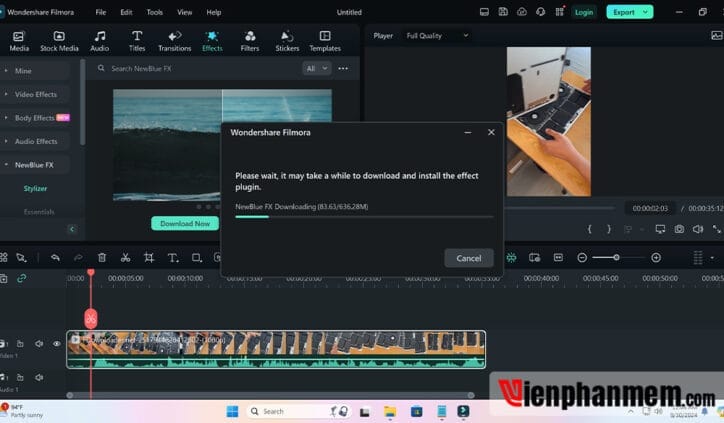Open the All filter dropdown
This screenshot has width=724, height=423.
(x=316, y=69)
